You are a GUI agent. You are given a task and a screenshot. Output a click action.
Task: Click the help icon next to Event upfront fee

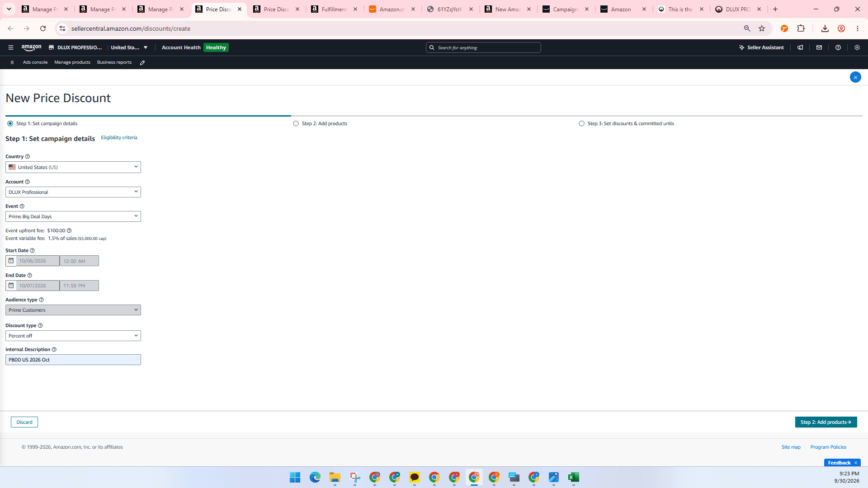tap(69, 231)
